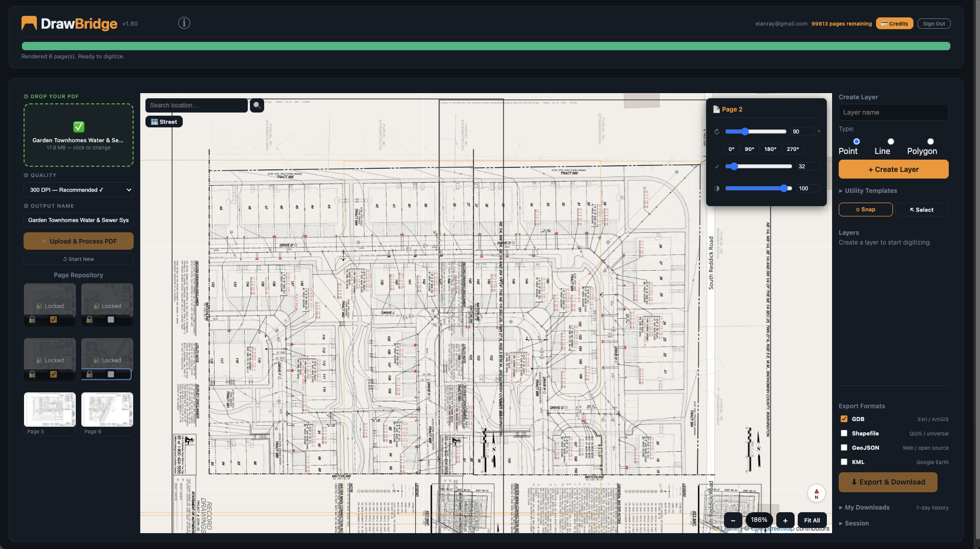980x549 pixels.
Task: Enable the Shapefile export format
Action: pyautogui.click(x=844, y=433)
